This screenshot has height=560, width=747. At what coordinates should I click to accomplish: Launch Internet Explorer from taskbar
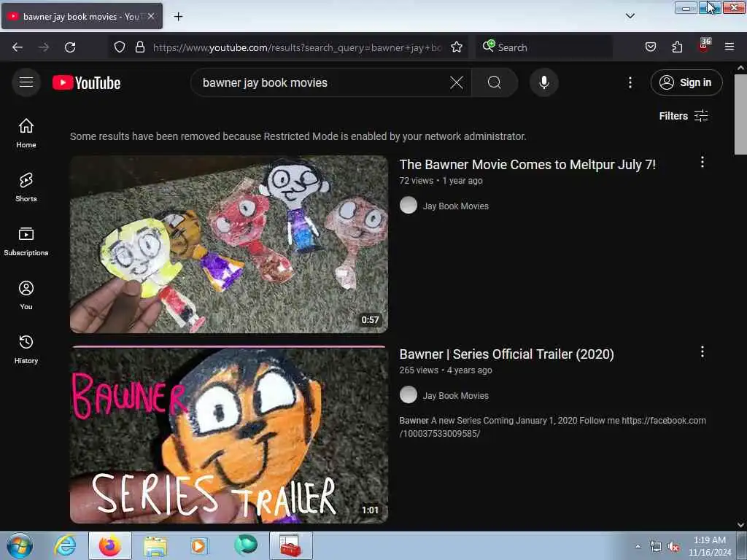65,545
